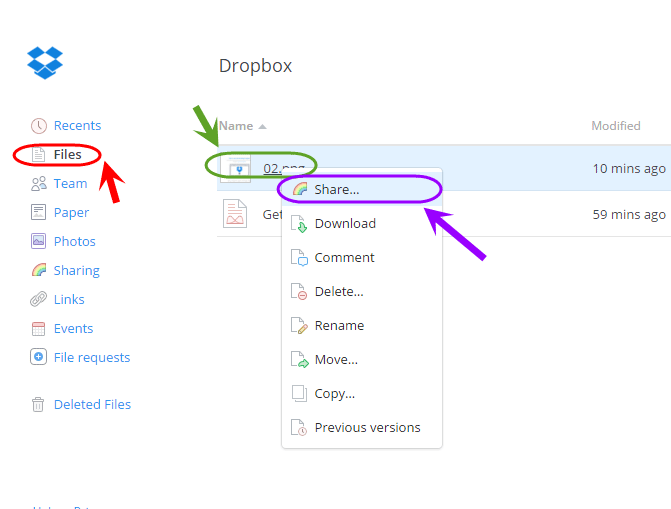Pick Move... from the context menu

[362, 360]
